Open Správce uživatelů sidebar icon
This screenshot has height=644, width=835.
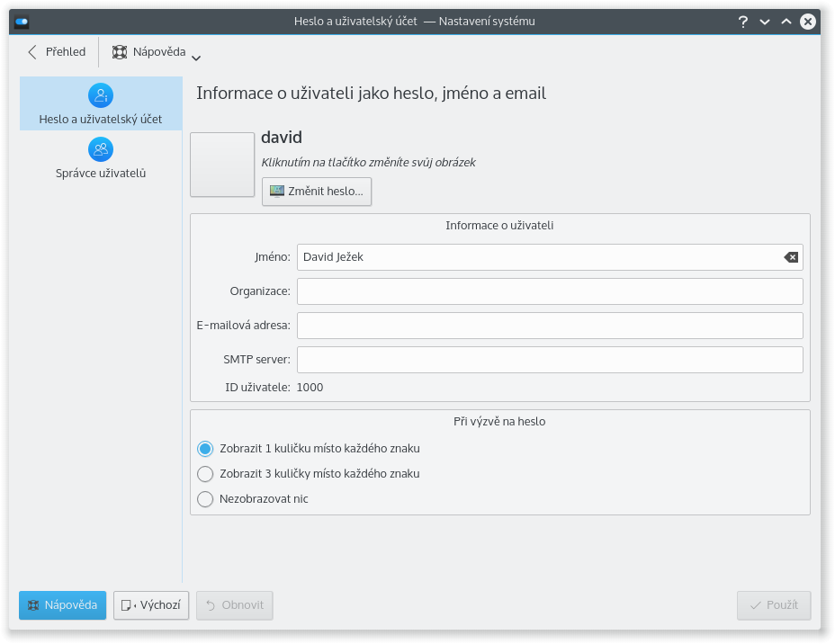(x=101, y=149)
